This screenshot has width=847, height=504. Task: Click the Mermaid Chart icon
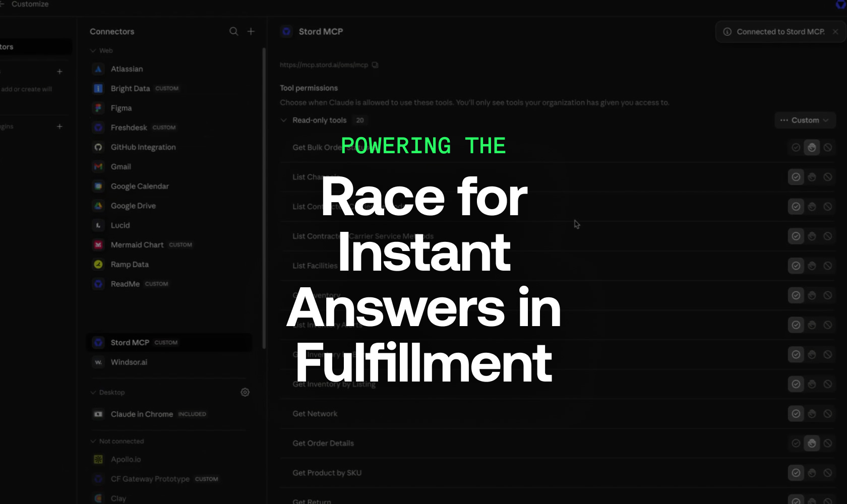tap(98, 245)
